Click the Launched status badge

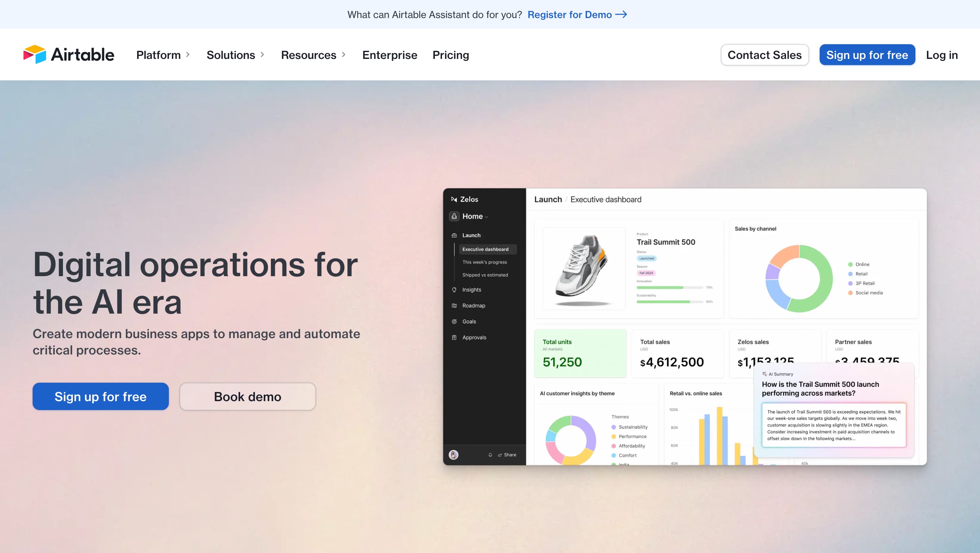coord(647,258)
